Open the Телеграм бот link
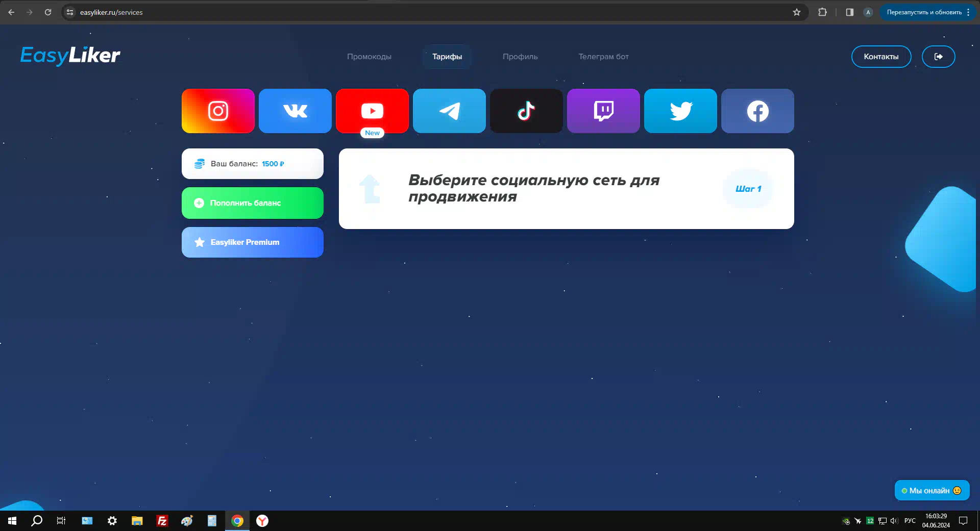980x531 pixels. tap(603, 57)
